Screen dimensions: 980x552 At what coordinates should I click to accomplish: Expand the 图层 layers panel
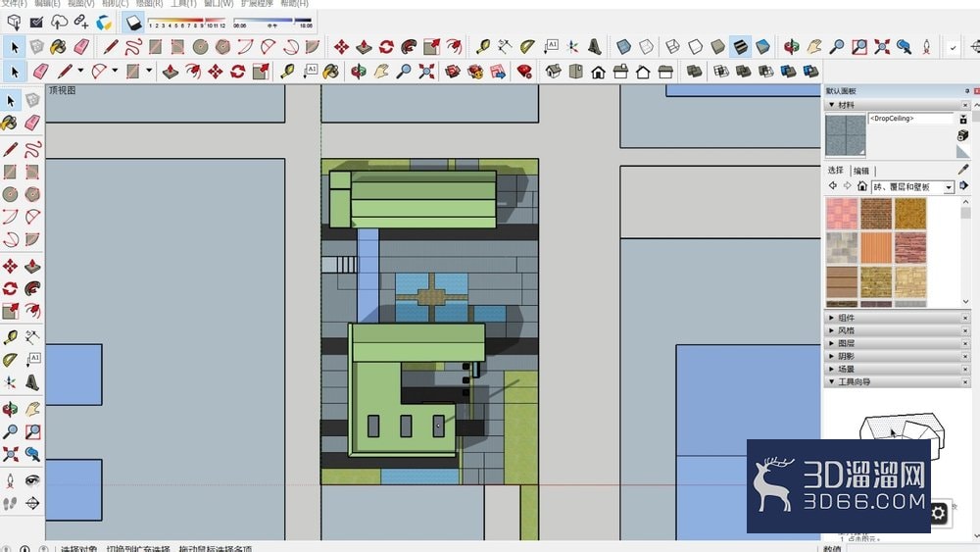click(831, 343)
